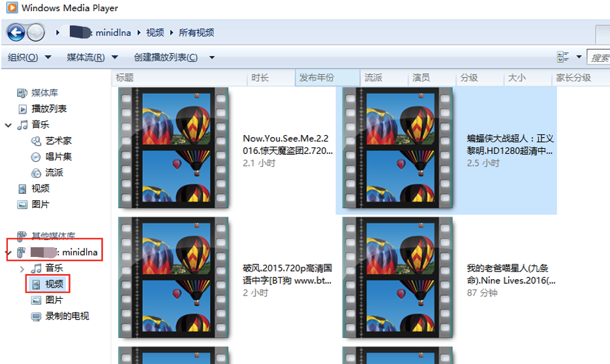The image size is (610, 364).
Task: Click the 录制的电视 monitor icon
Action: tap(36, 316)
